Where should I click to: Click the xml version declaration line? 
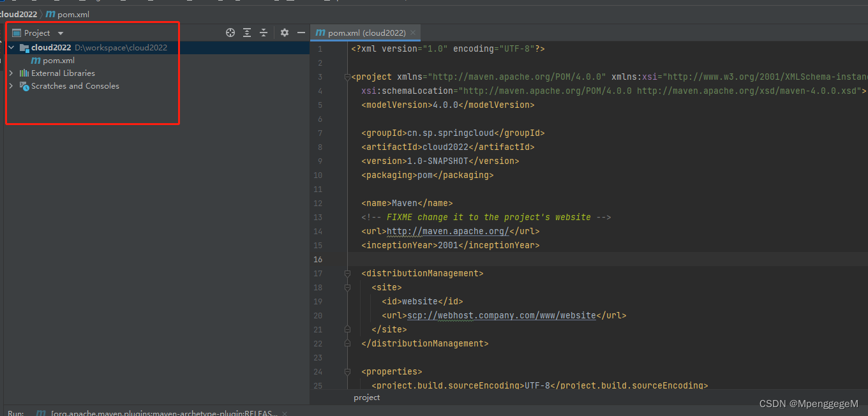[448, 48]
